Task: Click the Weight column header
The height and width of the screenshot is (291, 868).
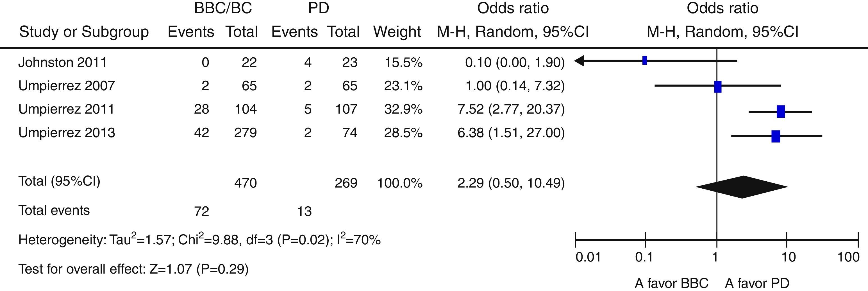Action: [x=397, y=32]
